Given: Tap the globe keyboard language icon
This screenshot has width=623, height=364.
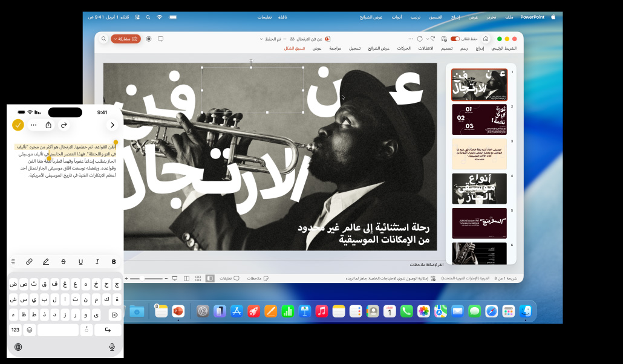Looking at the screenshot, I should point(18,346).
